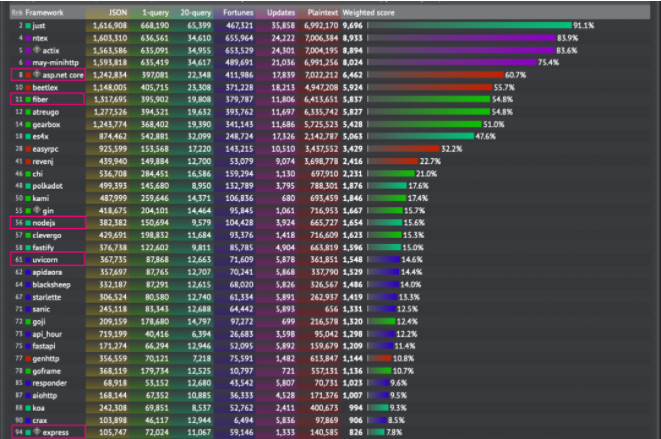Open the revenj framework link
Screen dimensions: 661x439
pyautogui.click(x=43, y=162)
